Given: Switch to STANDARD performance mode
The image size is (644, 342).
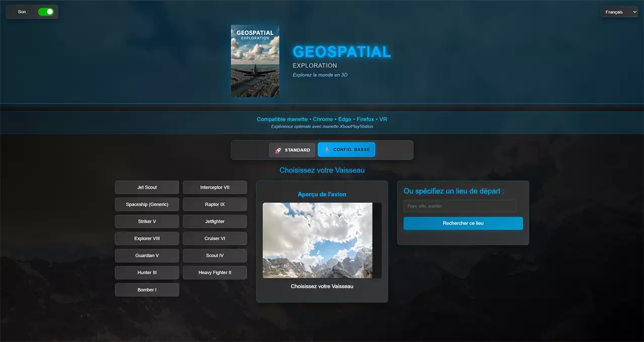Looking at the screenshot, I should coord(292,150).
